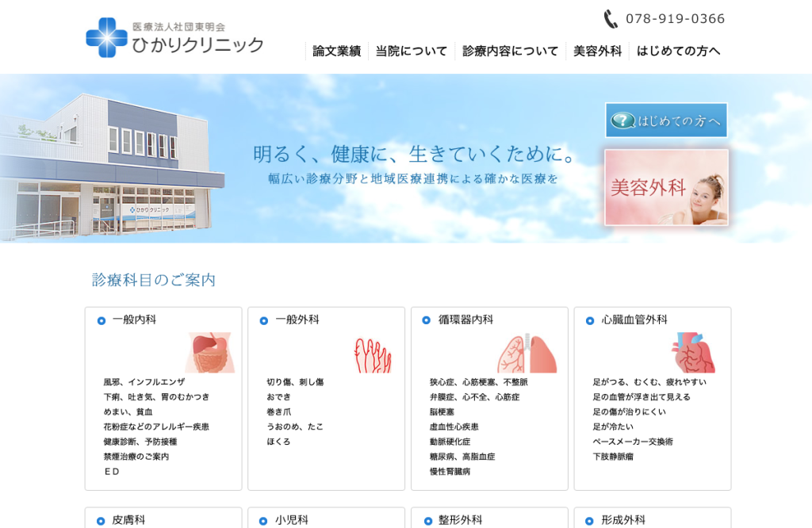This screenshot has width=812, height=528.
Task: Click the 糖尿病、高脂血症 entry
Action: pos(462,457)
